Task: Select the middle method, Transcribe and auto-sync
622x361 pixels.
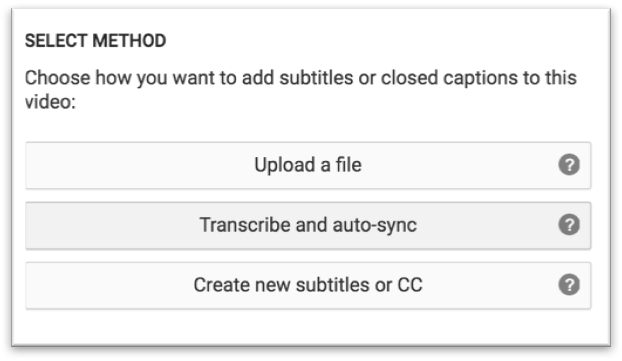Action: pyautogui.click(x=308, y=225)
